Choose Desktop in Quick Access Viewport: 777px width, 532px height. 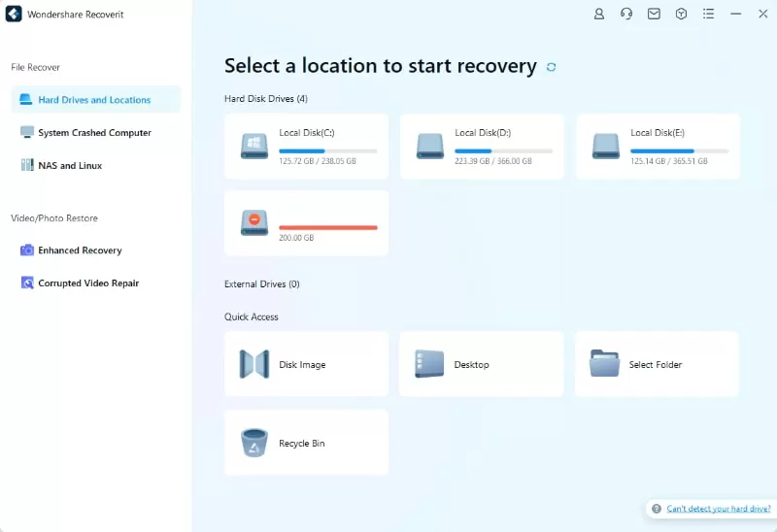[481, 364]
